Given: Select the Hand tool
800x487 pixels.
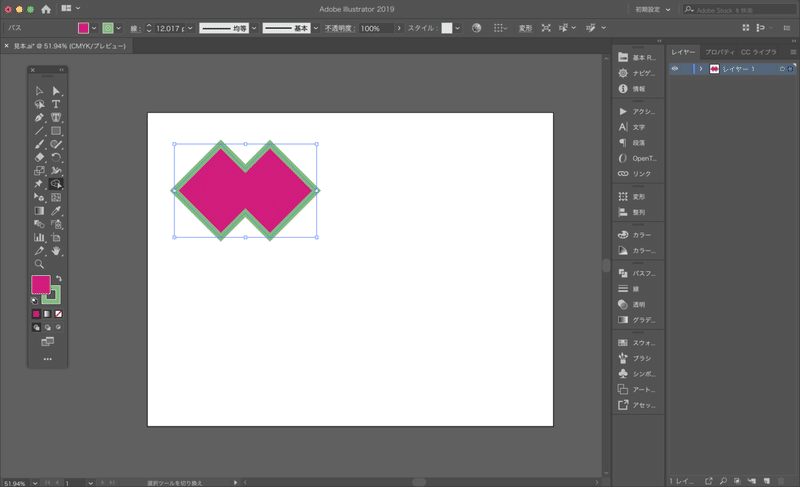Looking at the screenshot, I should click(x=56, y=251).
